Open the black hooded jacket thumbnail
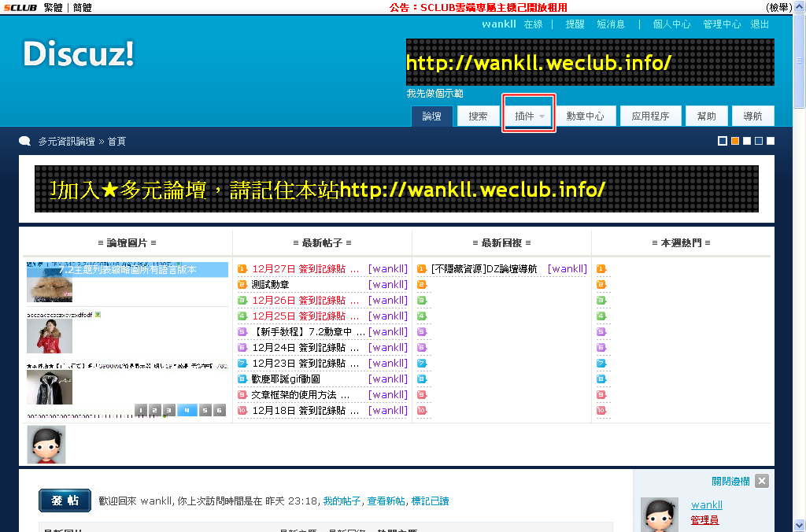 50,387
